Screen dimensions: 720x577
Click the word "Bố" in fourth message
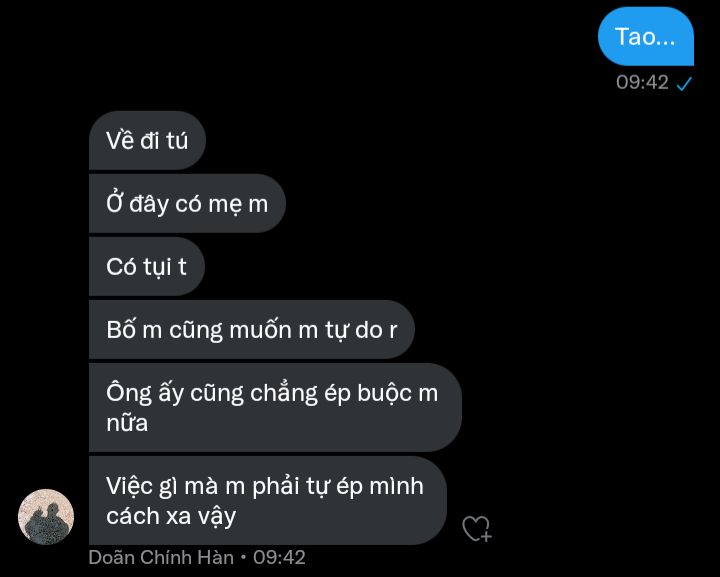click(121, 330)
